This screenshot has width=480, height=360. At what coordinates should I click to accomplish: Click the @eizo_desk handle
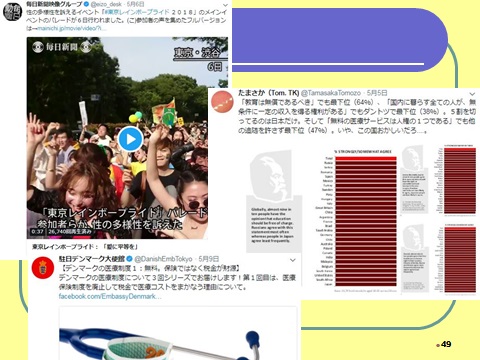pos(106,4)
